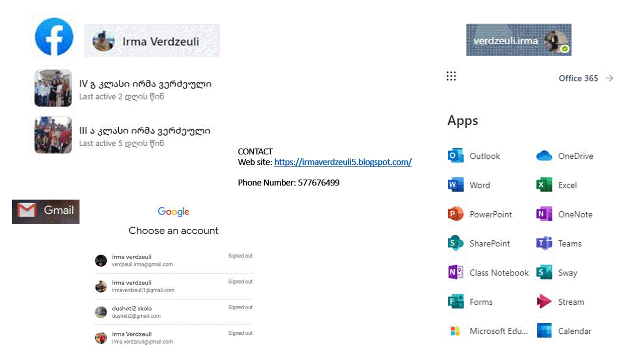Click Irma Verdzeuli Facebook profile picture
Screen dimensions: 644x362
[104, 41]
